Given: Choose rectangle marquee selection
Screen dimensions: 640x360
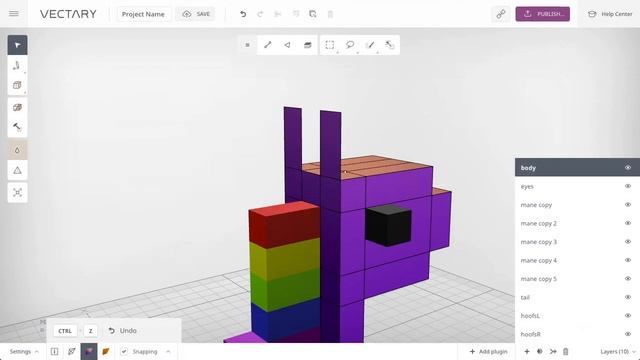Looking at the screenshot, I should click(x=330, y=45).
